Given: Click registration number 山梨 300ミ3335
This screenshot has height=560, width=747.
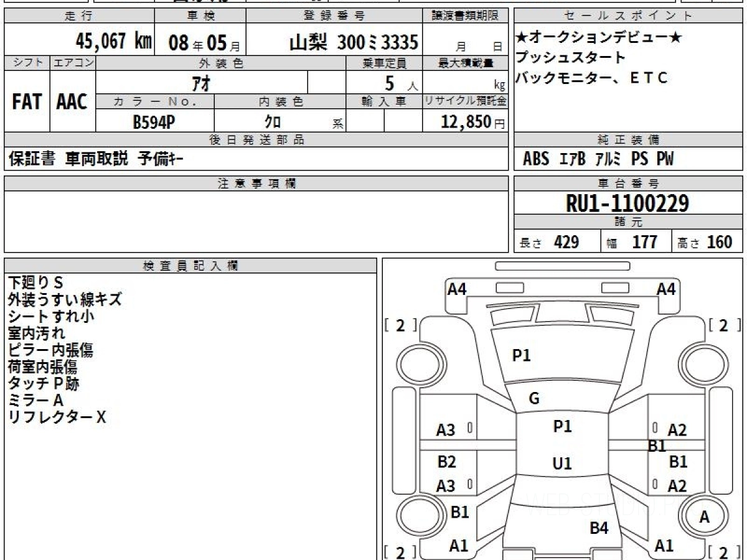Looking at the screenshot, I should 354,42.
